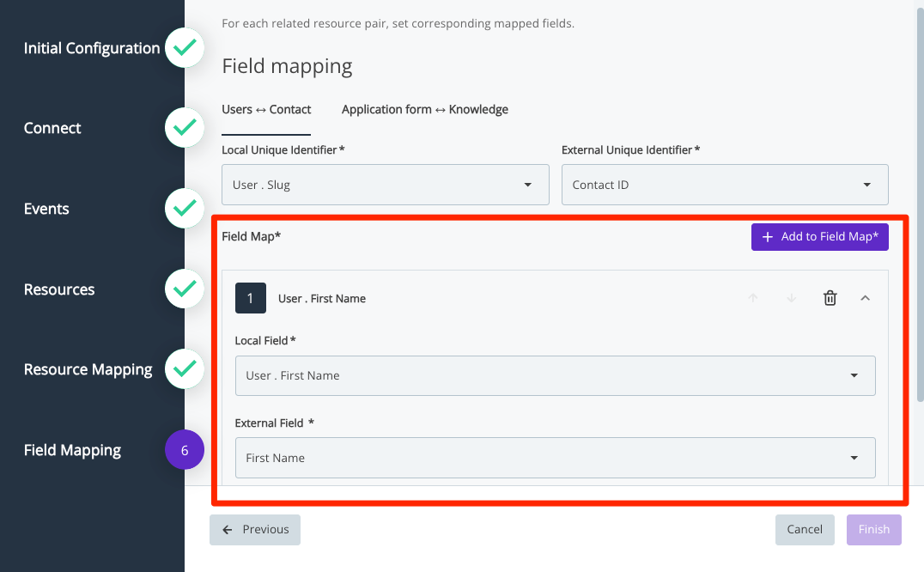Click Add to Field Map button
Screen dimensions: 924x572
coord(819,237)
